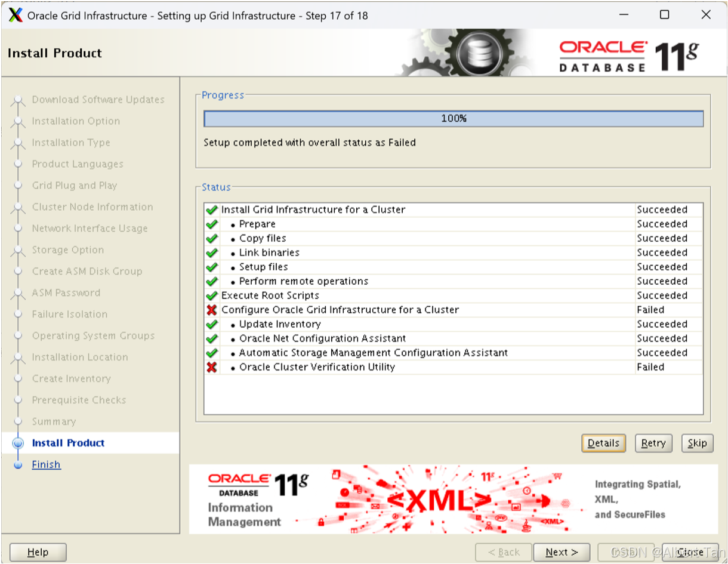Select the Oracle Cluster Verification Utility row text
Viewport: 728px width, 564px height.
tap(317, 367)
